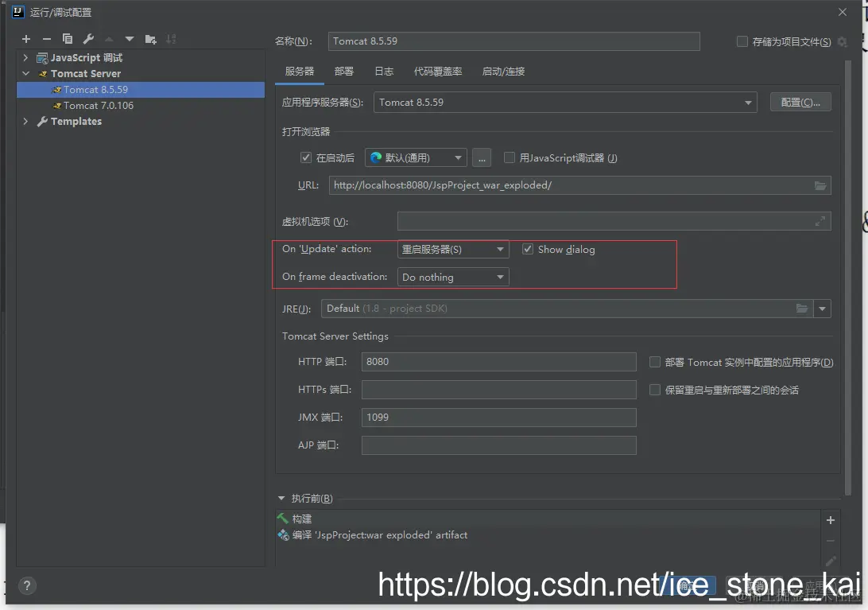The height and width of the screenshot is (610, 868).
Task: Move configuration down with arrow icon
Action: pos(130,39)
